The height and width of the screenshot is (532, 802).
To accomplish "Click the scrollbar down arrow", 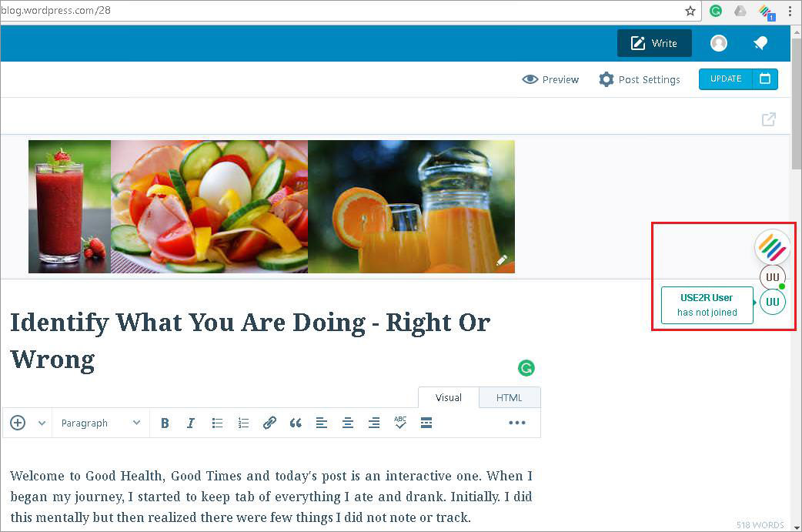I will (797, 527).
